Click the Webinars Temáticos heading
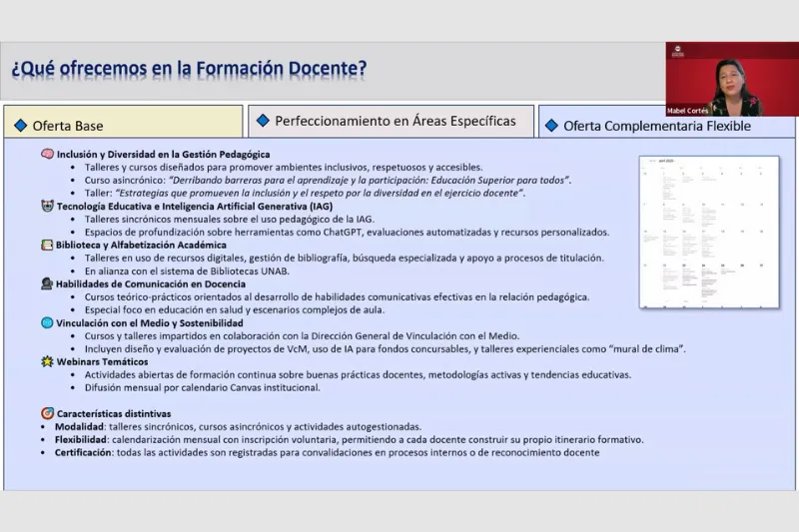 pos(96,361)
